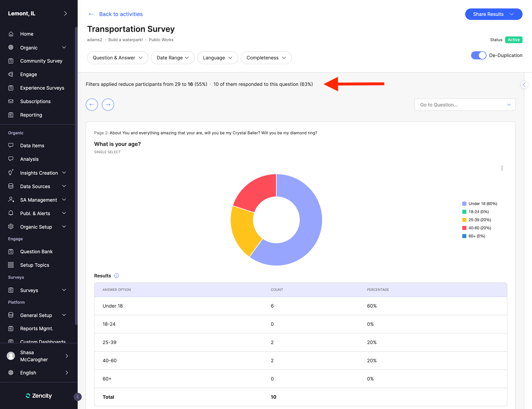Toggle 40-60 series in the chart legend
532x409 pixels.
point(479,228)
